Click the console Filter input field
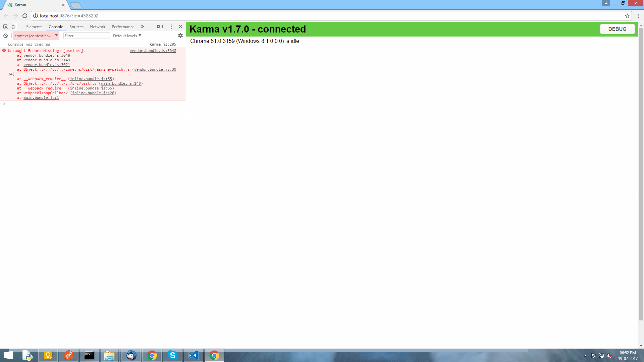The image size is (644, 362). [x=87, y=36]
